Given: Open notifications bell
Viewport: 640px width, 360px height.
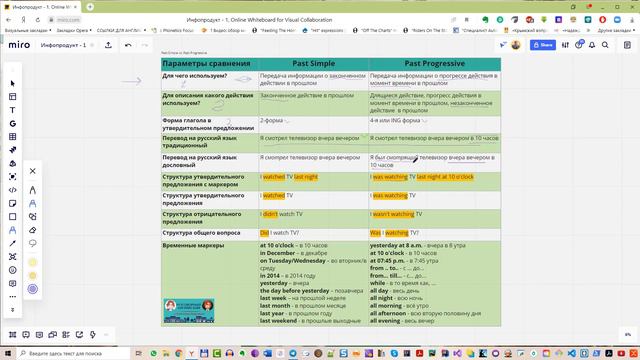Looking at the screenshot, I should (592, 45).
